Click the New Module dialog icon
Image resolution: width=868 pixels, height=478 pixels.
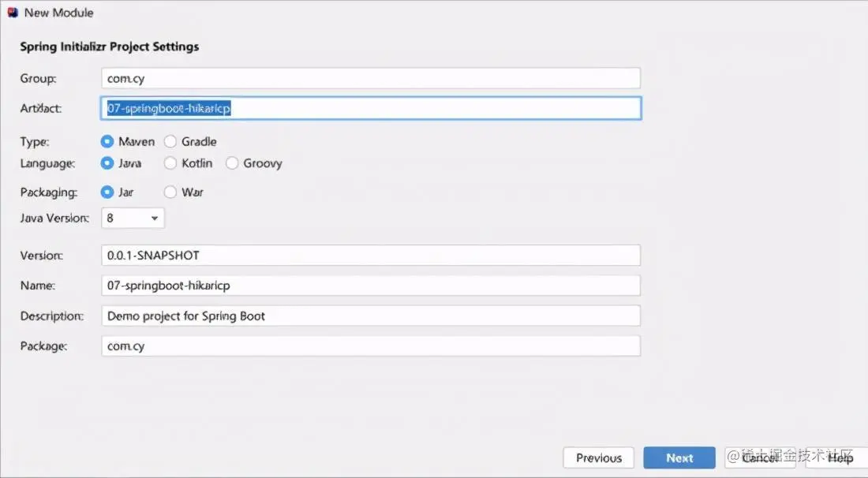pyautogui.click(x=11, y=12)
